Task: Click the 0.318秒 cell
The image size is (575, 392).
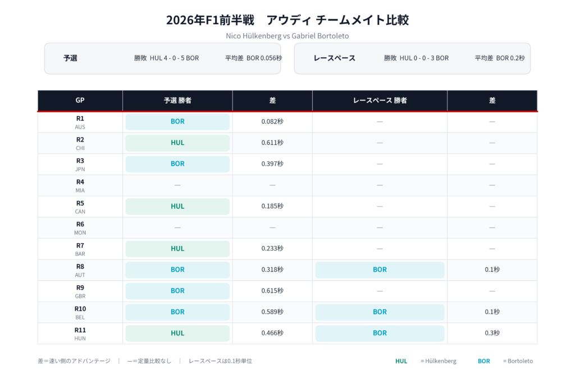Action: click(x=272, y=270)
